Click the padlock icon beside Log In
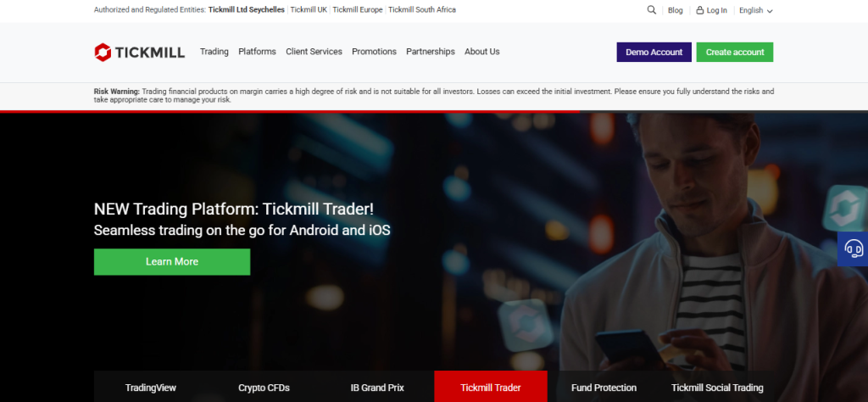Image resolution: width=868 pixels, height=402 pixels. [x=700, y=10]
